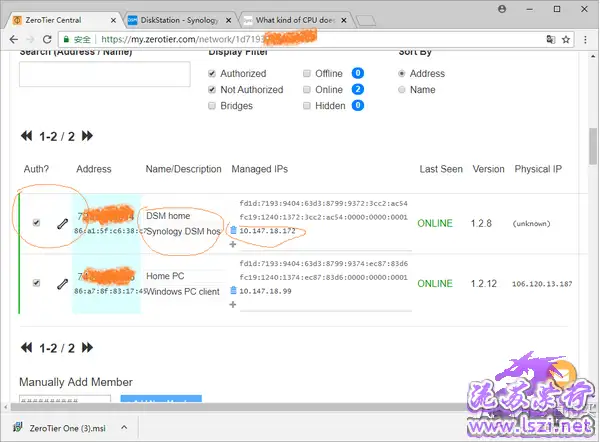
Task: Click the Manually Add Member input box
Action: [x=65, y=399]
